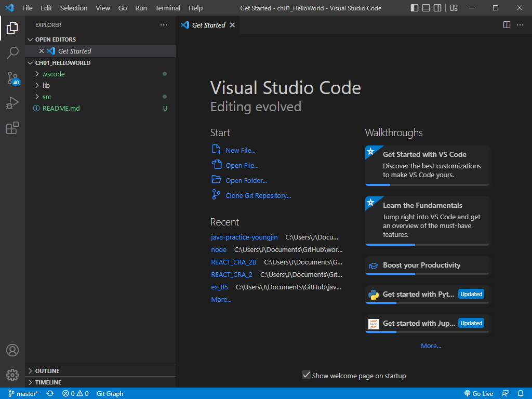532x399 pixels.
Task: Open recent REACT_CRA_2B folder
Action: pos(233,262)
